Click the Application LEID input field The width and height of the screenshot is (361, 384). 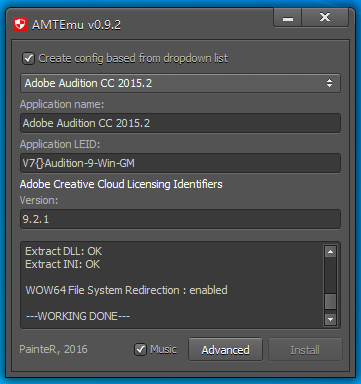point(180,163)
